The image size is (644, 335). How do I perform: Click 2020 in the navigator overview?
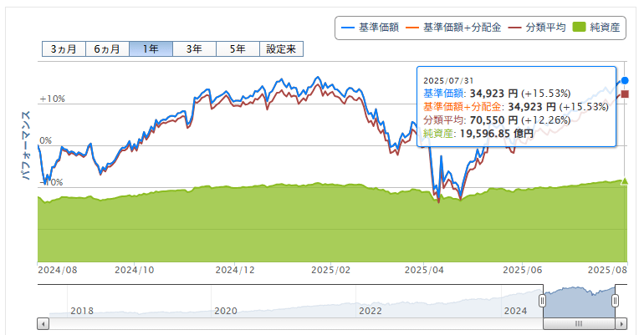click(x=226, y=311)
